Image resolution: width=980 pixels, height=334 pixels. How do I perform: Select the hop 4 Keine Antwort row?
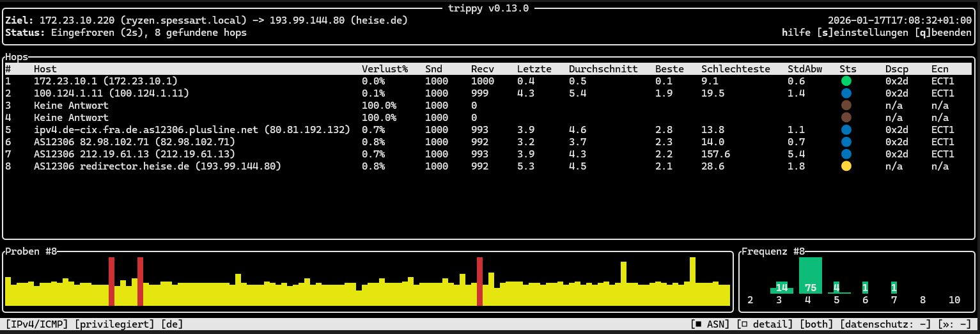(488, 118)
